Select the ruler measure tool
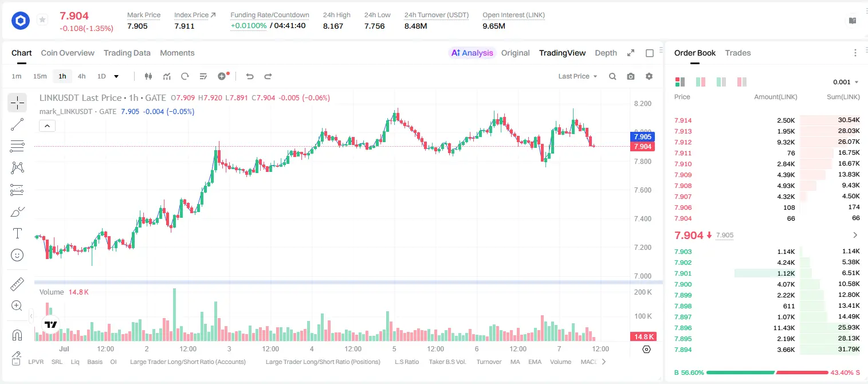Image resolution: width=868 pixels, height=384 pixels. [x=17, y=284]
